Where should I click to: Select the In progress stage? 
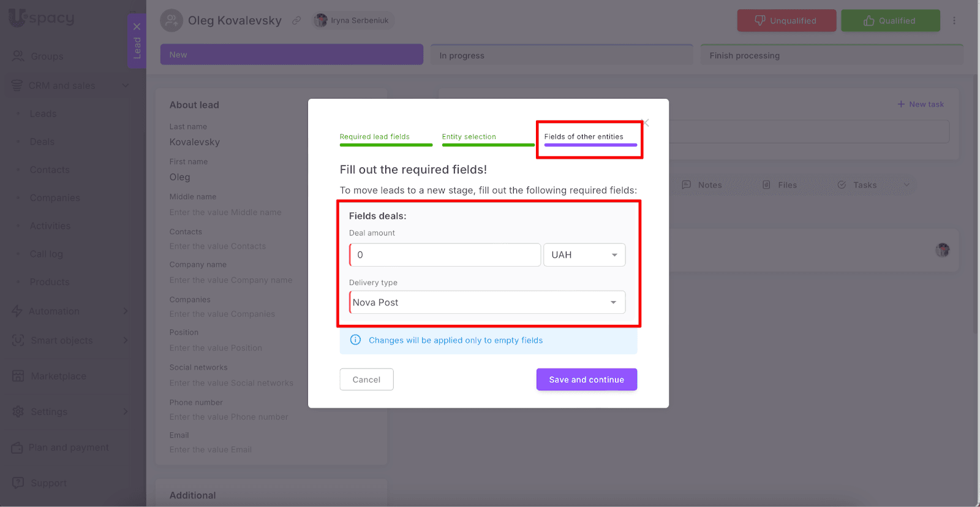(x=561, y=55)
